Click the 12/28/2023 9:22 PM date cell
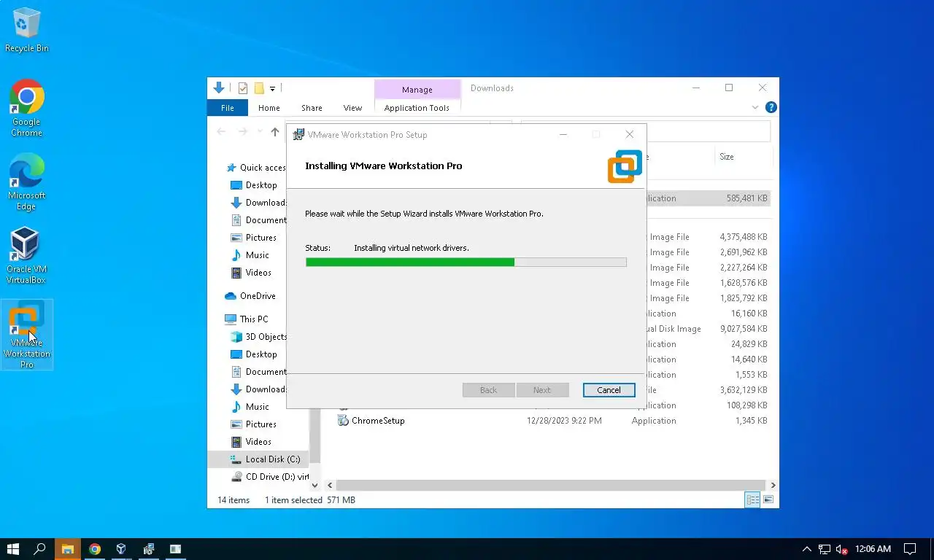This screenshot has width=934, height=560. tap(564, 421)
